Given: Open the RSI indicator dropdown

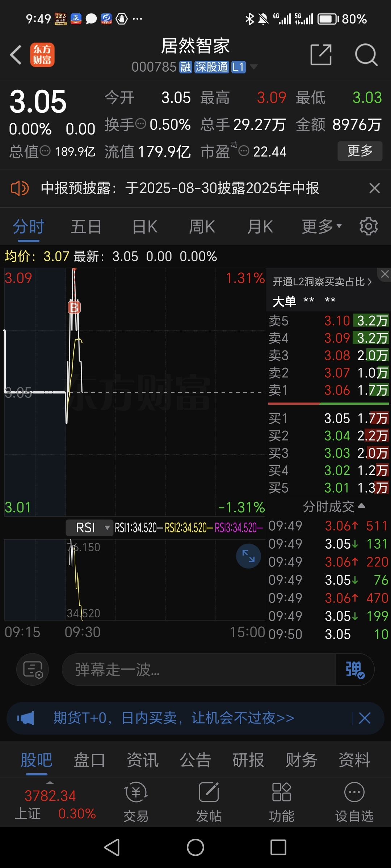Looking at the screenshot, I should 89,528.
